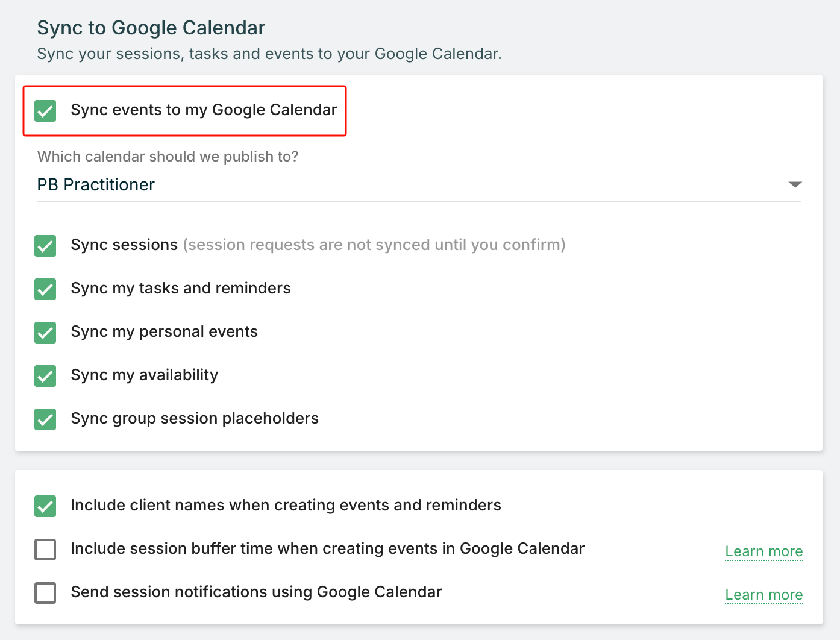Click the Sync my personal events label

click(x=164, y=331)
